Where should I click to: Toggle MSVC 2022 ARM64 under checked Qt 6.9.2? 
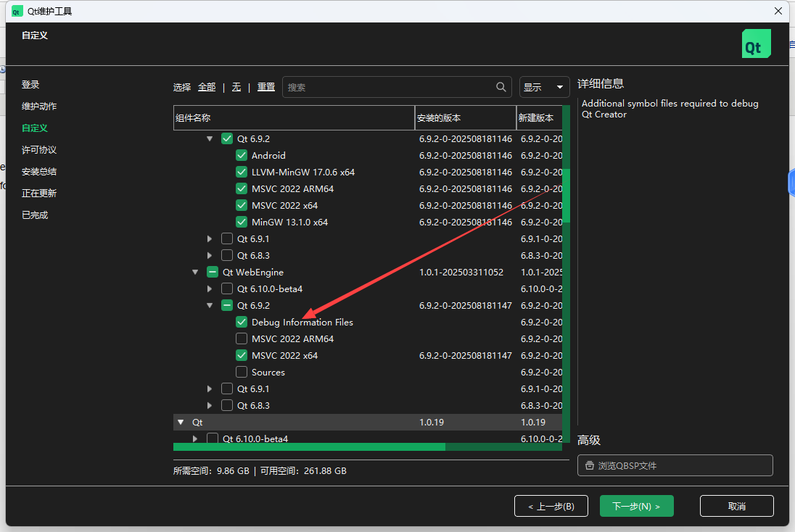click(x=242, y=189)
